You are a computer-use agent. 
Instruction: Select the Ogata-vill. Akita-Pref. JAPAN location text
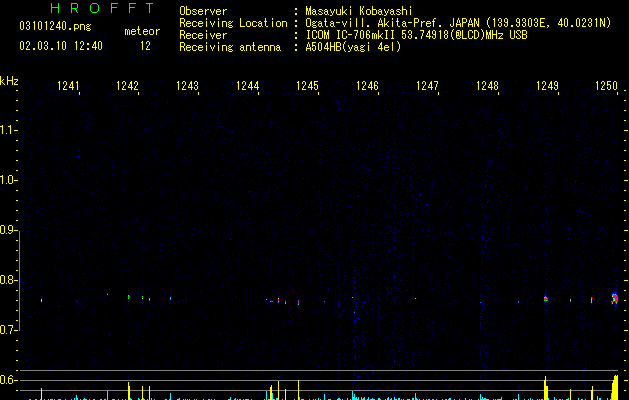coord(458,23)
